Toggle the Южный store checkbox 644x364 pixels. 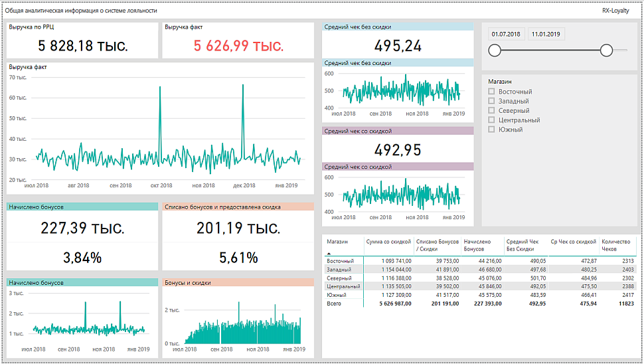(491, 130)
